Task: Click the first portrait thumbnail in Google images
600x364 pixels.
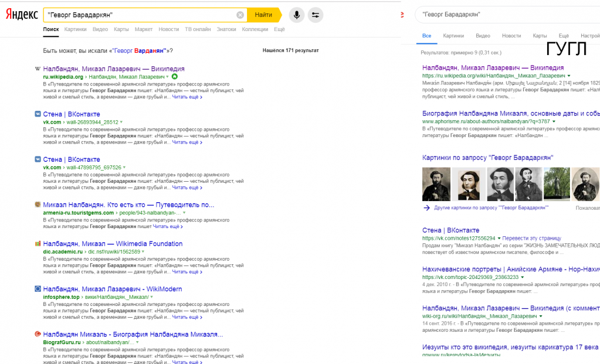Action: click(x=436, y=184)
